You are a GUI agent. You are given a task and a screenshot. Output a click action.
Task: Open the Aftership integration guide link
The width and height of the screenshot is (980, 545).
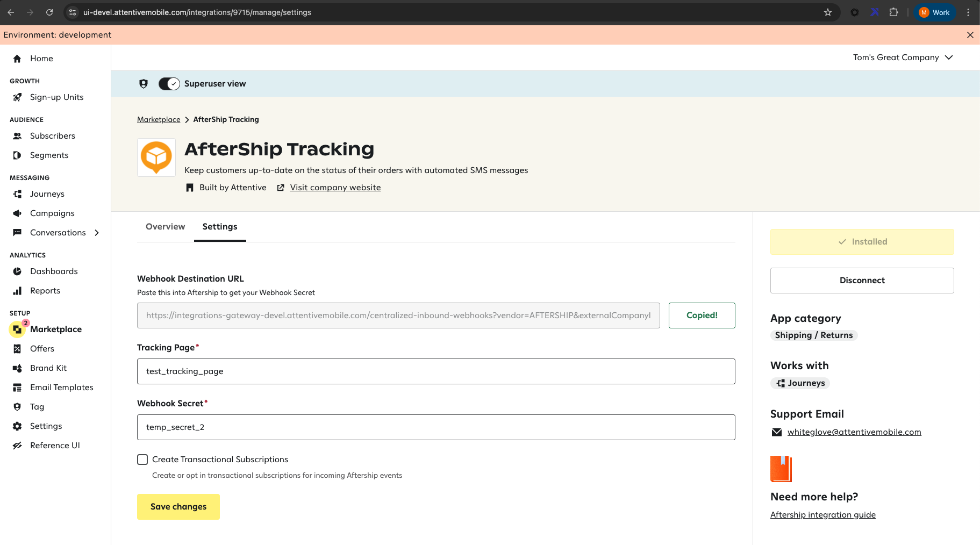[823, 515]
